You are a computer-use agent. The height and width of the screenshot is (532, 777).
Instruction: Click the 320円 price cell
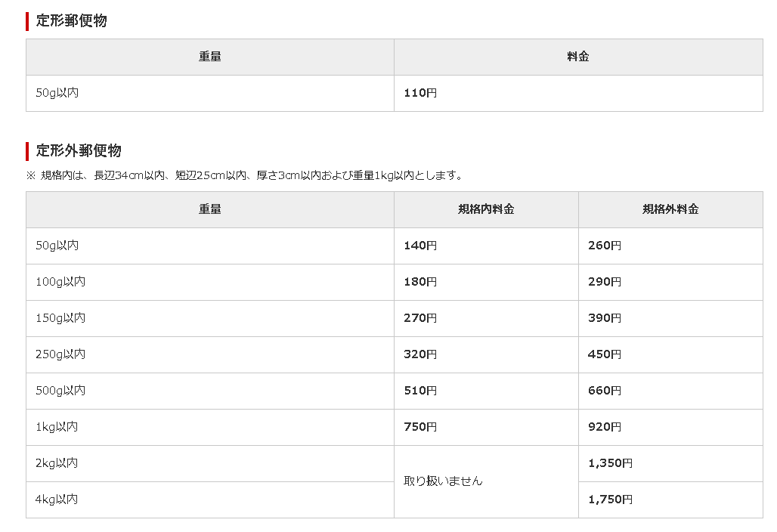point(486,354)
